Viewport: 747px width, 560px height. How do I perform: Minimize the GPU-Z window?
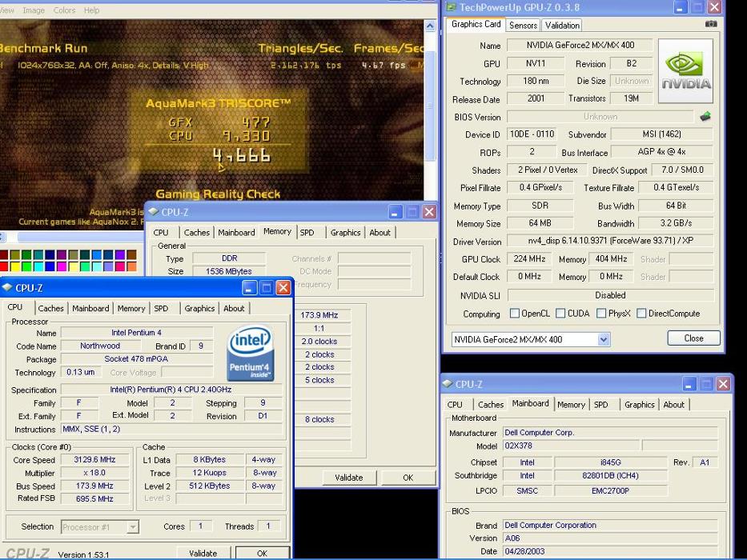[680, 8]
